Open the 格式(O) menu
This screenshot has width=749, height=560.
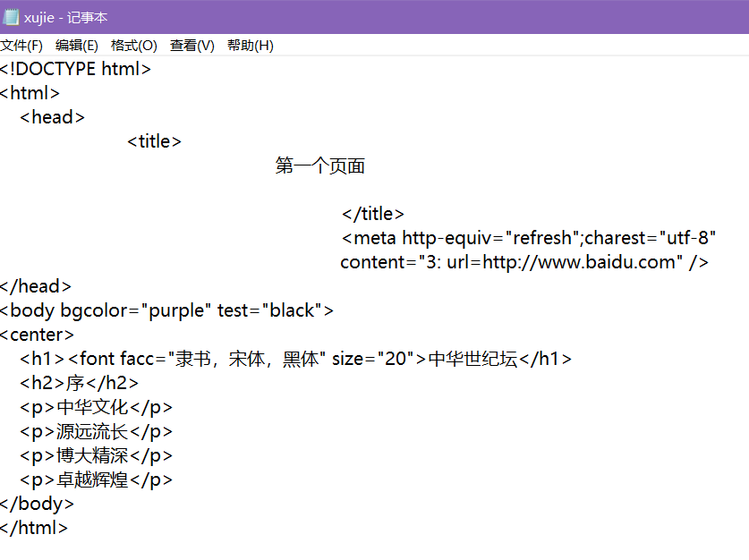[x=133, y=46]
